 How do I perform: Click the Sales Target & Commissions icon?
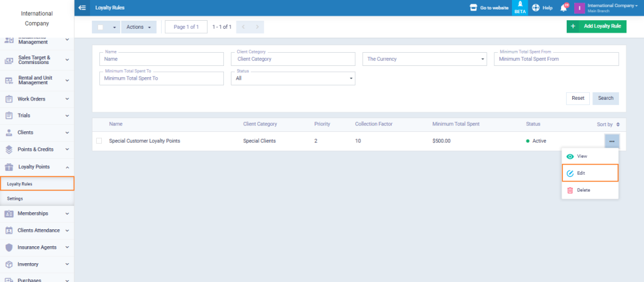(x=9, y=60)
